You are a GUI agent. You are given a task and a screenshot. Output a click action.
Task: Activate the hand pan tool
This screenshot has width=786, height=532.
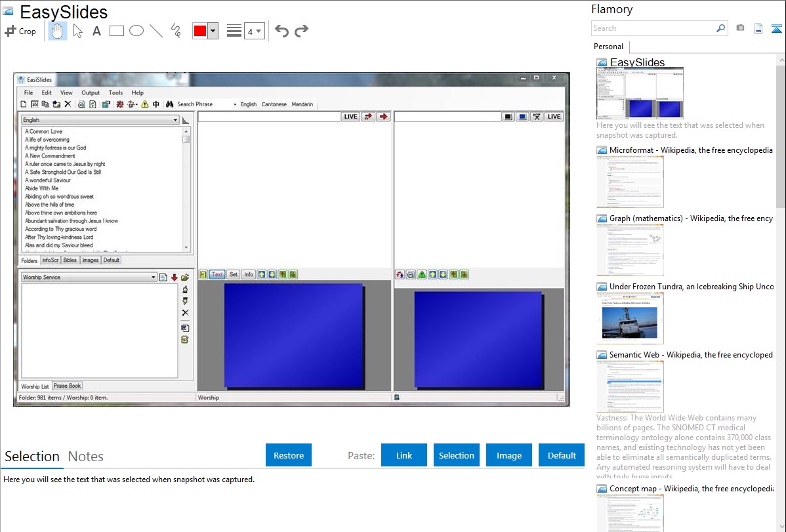(58, 31)
